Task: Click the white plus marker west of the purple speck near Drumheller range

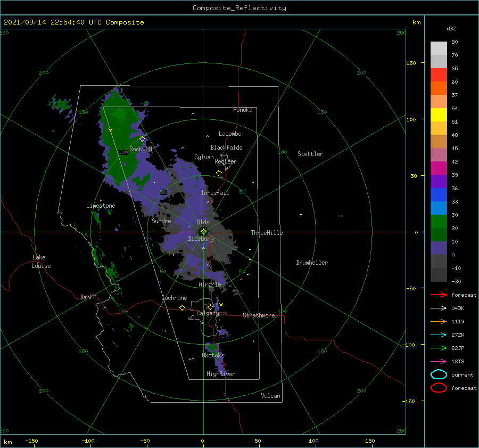Action: coord(301,214)
